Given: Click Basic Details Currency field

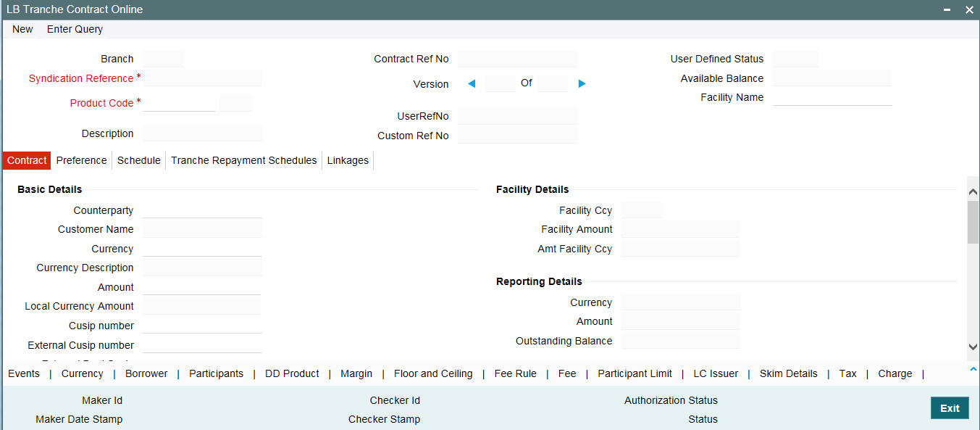Looking at the screenshot, I should tap(202, 249).
